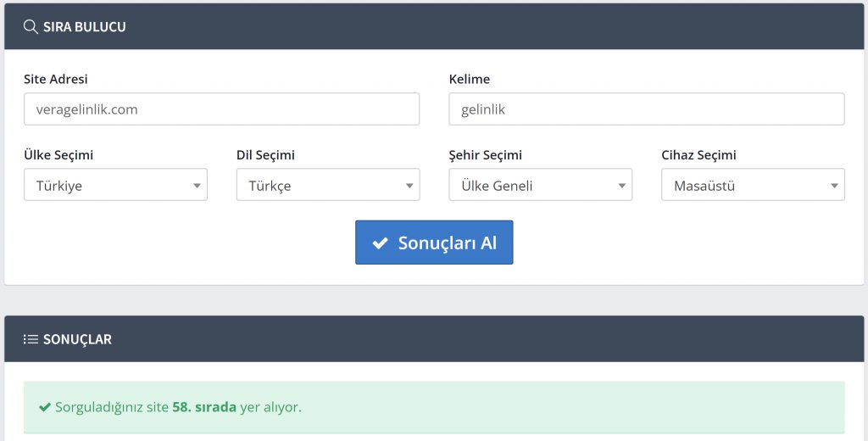
Task: Click the Dil Seçimi label
Action: pos(265,155)
